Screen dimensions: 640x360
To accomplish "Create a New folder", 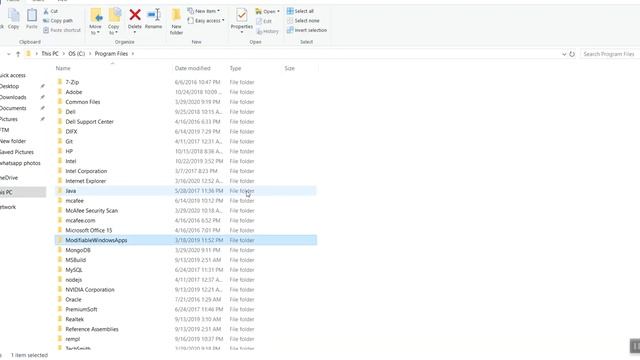I will [x=176, y=22].
